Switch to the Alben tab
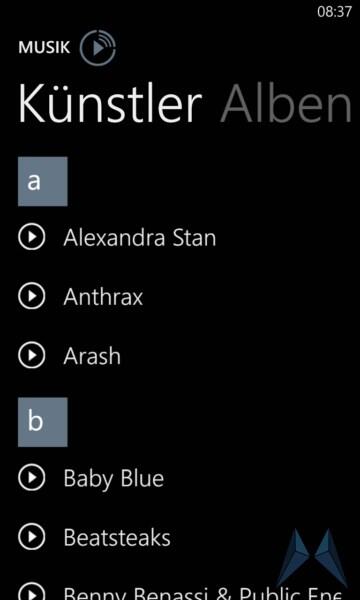 (x=286, y=104)
